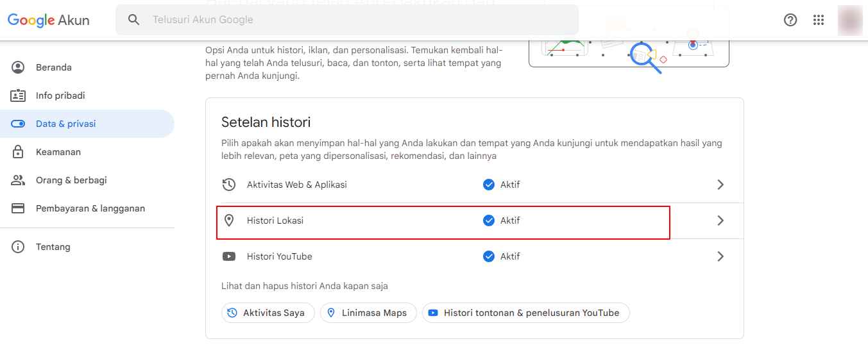Click the Telusuri Akun Google search field
Image resolution: width=868 pixels, height=348 pixels.
[x=347, y=20]
